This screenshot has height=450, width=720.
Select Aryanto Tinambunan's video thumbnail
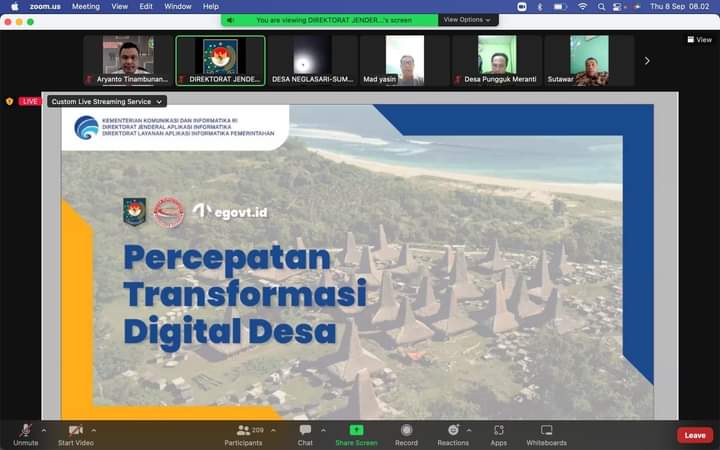tap(128, 60)
